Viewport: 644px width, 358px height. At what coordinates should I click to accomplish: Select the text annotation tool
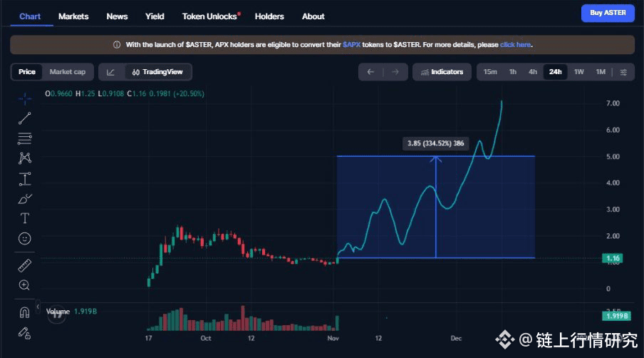(24, 218)
